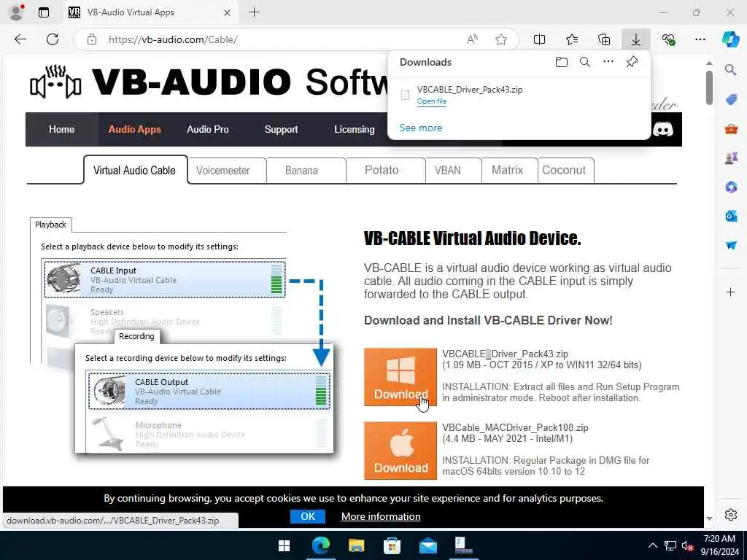Click the scrollbar down arrow

[x=709, y=519]
